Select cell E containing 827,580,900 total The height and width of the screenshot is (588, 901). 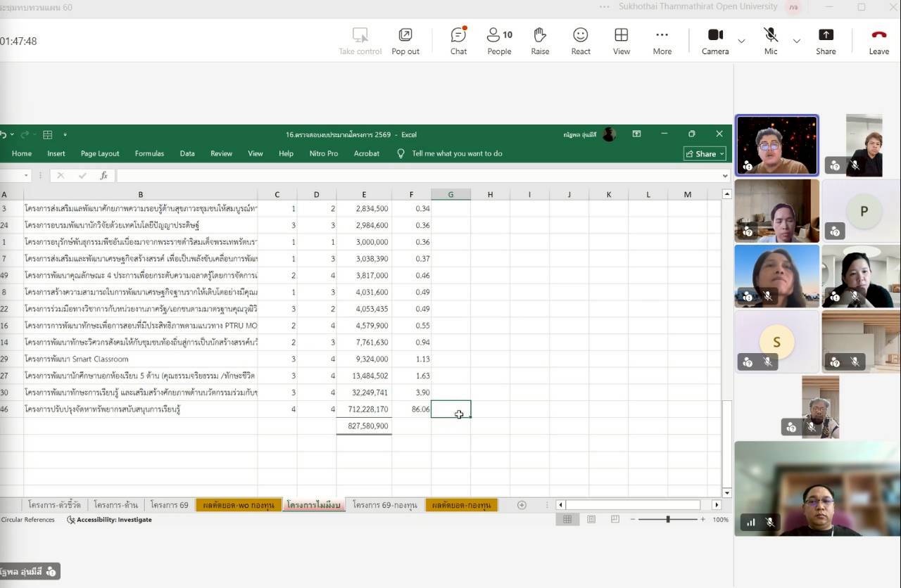point(364,426)
